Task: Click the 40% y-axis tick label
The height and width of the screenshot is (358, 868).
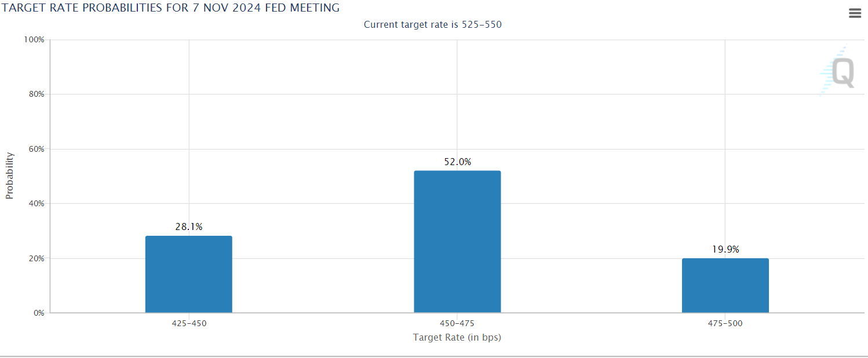Action: tap(35, 203)
